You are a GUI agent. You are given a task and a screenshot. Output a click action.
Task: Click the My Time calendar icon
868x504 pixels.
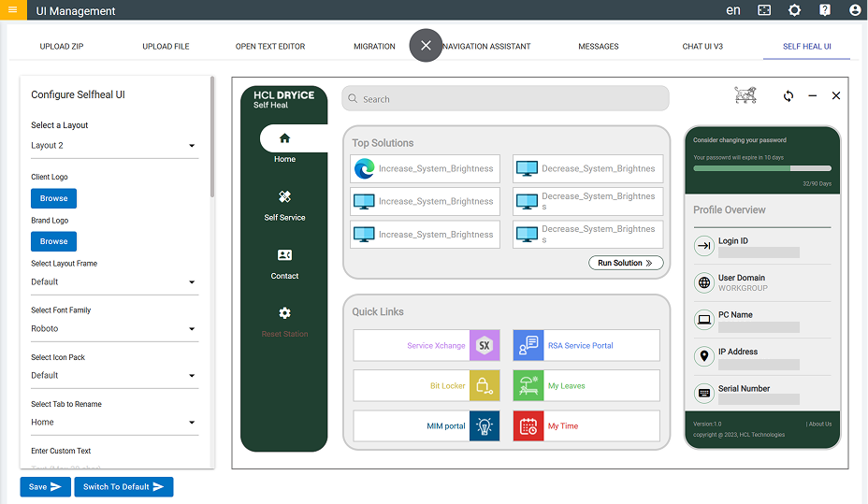[x=528, y=426]
